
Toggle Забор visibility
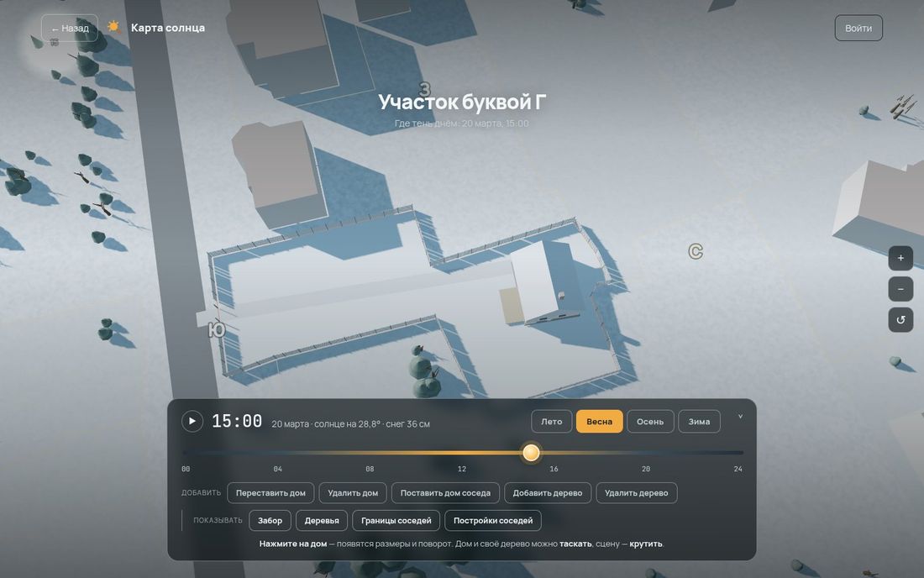coord(270,520)
